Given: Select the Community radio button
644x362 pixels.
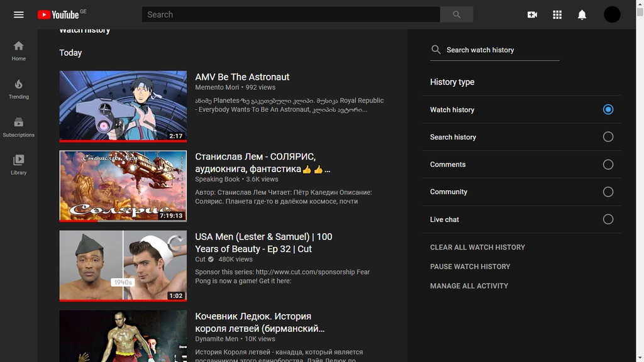Looking at the screenshot, I should (608, 192).
